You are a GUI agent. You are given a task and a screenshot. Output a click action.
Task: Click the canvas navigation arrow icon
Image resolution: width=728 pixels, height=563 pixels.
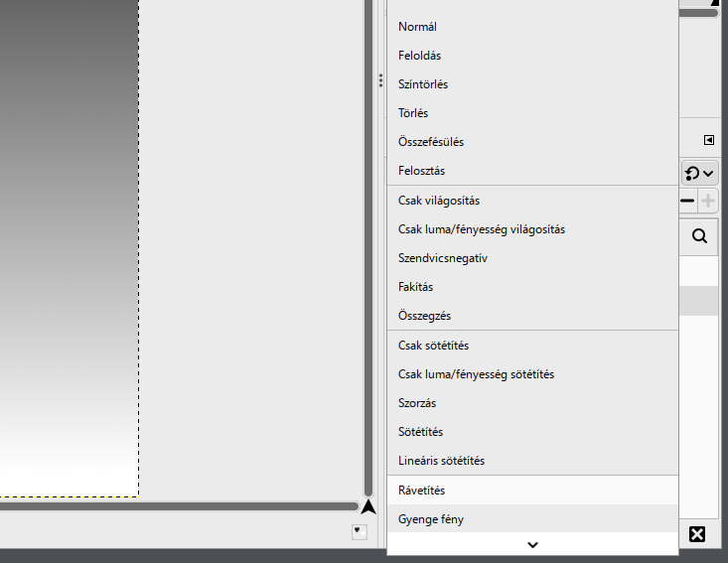tap(368, 506)
